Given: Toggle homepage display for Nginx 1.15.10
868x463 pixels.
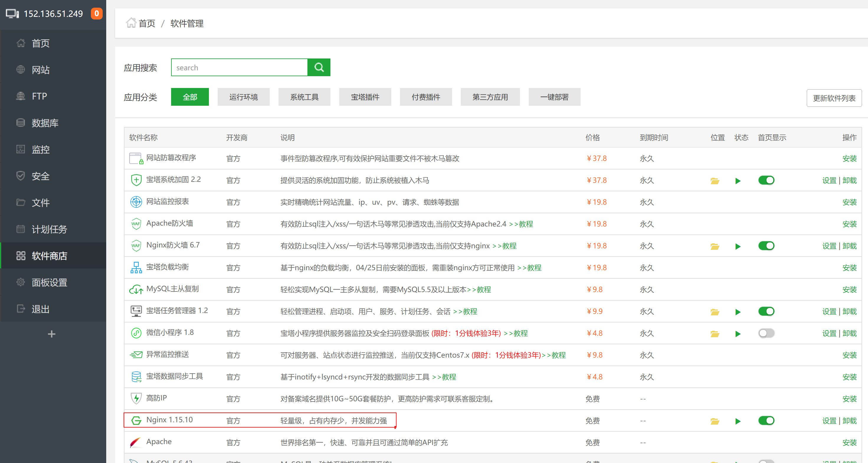Looking at the screenshot, I should pyautogui.click(x=766, y=420).
